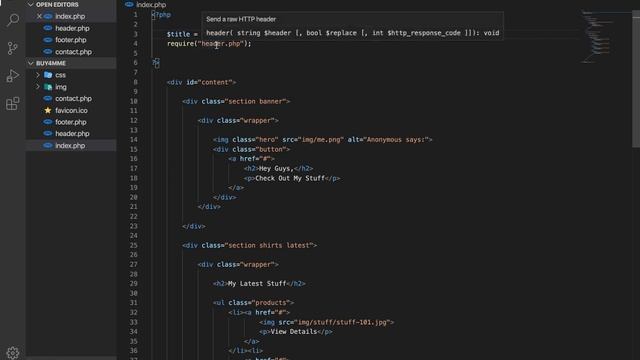Click the $title variable on line 3
The width and height of the screenshot is (640, 360).
(178, 34)
